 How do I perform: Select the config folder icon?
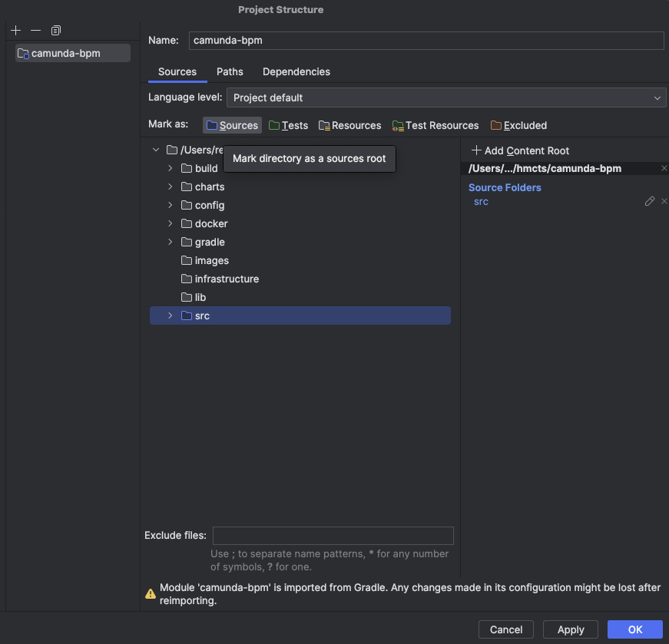(187, 205)
